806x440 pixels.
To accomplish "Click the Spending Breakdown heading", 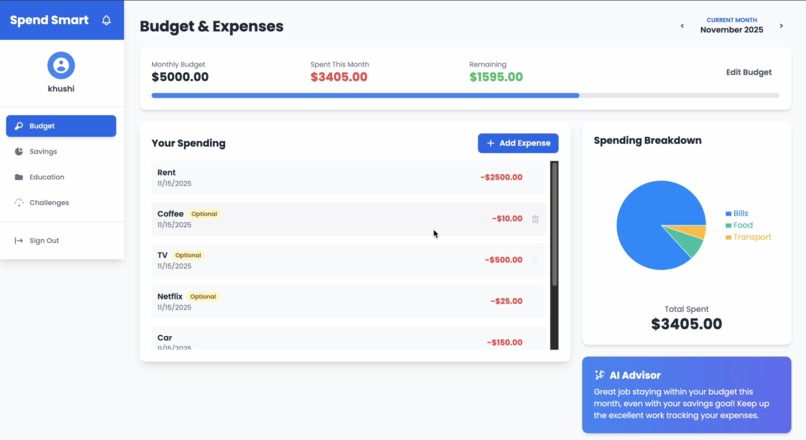I will click(647, 140).
